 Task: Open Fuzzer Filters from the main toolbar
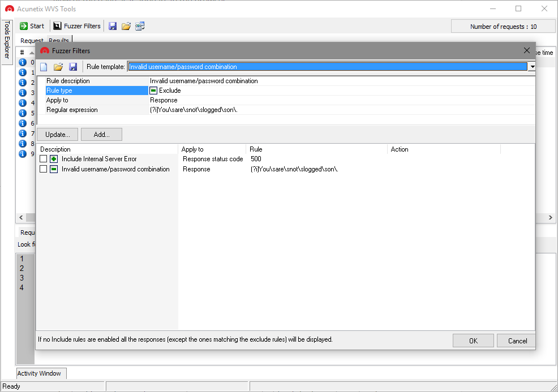pyautogui.click(x=77, y=26)
